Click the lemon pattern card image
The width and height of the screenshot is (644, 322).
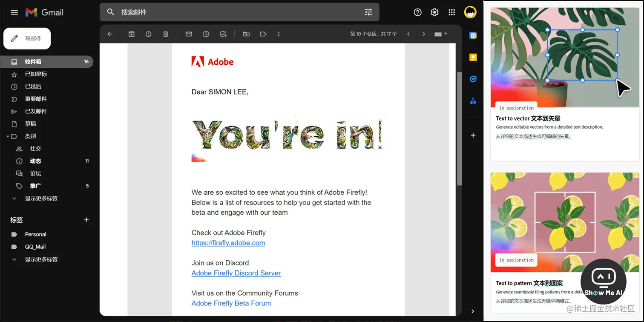pyautogui.click(x=565, y=222)
